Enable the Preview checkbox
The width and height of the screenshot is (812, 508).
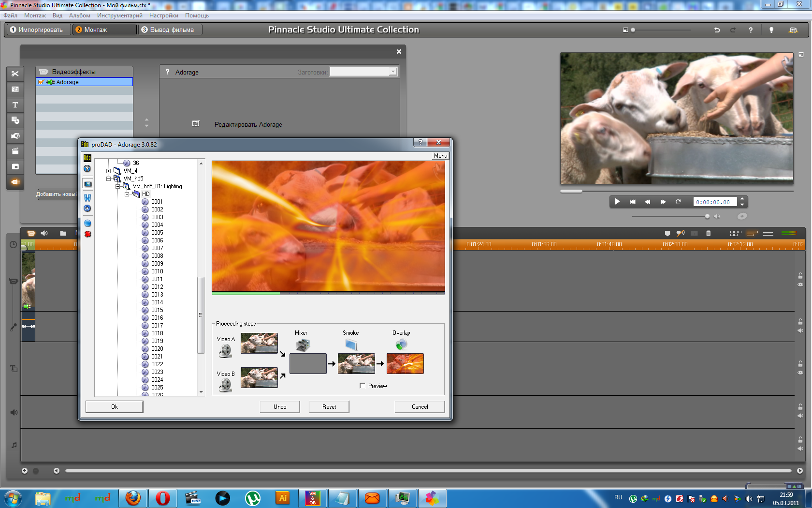click(362, 386)
